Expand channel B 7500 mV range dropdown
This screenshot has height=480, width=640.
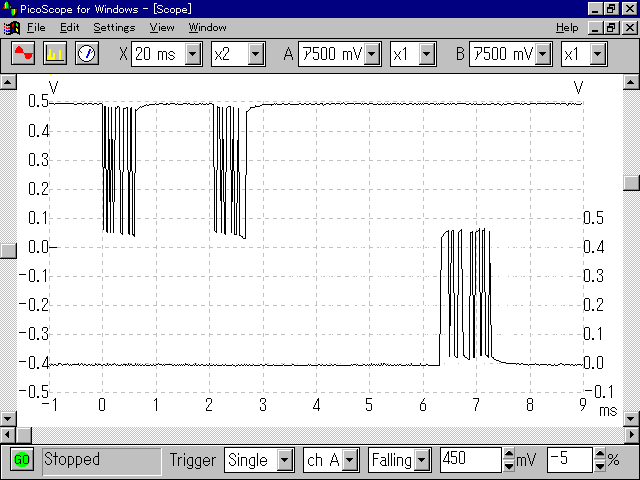pyautogui.click(x=543, y=54)
